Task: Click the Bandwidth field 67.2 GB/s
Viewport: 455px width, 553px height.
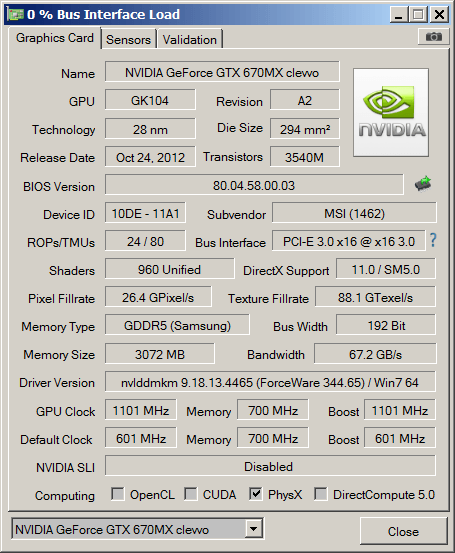Action: [375, 353]
